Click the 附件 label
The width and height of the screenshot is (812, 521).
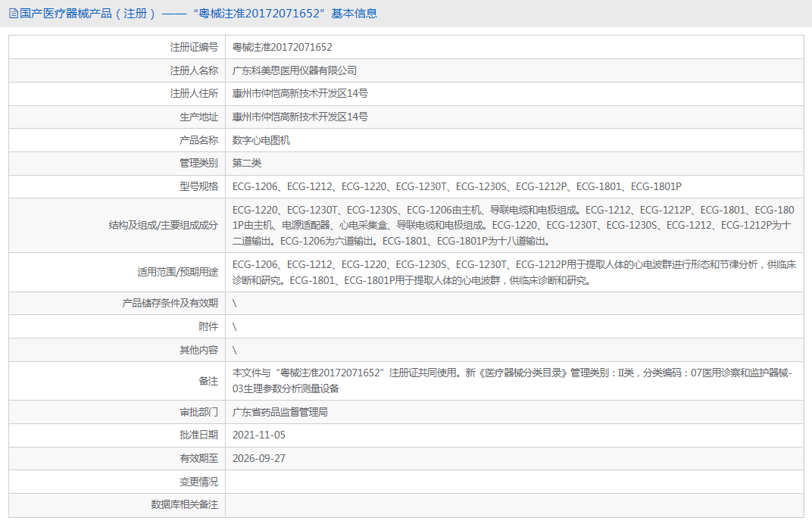coord(209,326)
